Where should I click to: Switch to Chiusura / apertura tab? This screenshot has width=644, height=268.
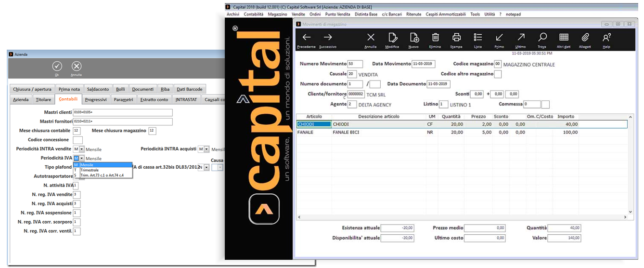tap(32, 89)
